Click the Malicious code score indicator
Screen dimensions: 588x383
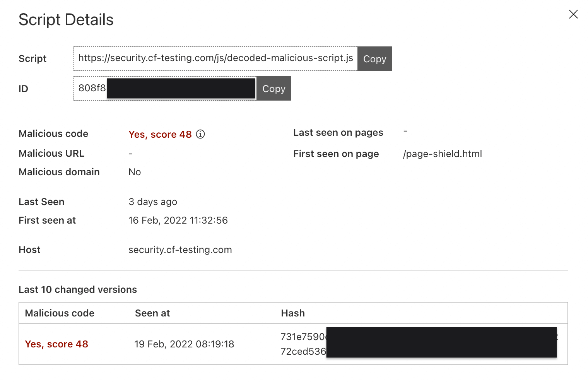coord(160,134)
